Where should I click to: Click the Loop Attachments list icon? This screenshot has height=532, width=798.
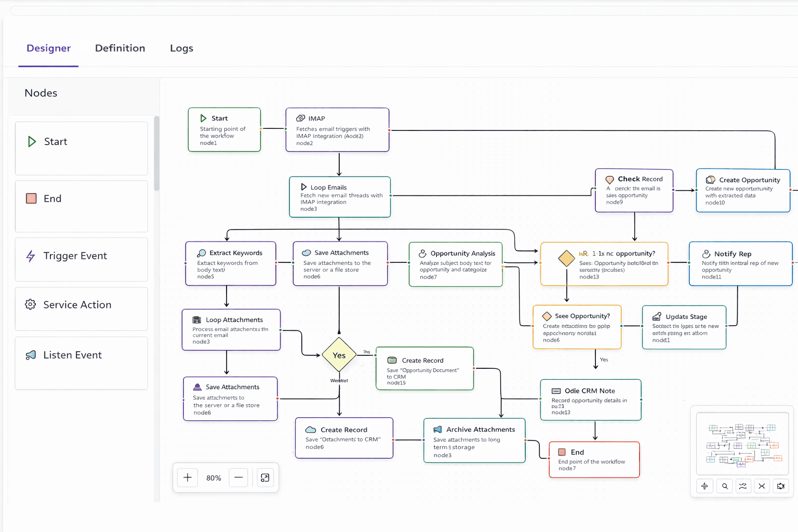click(x=197, y=320)
